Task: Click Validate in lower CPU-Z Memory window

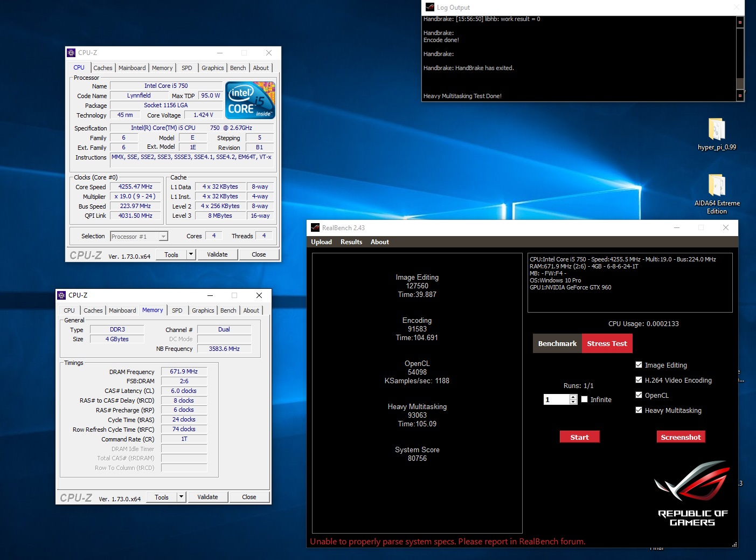Action: click(x=207, y=497)
